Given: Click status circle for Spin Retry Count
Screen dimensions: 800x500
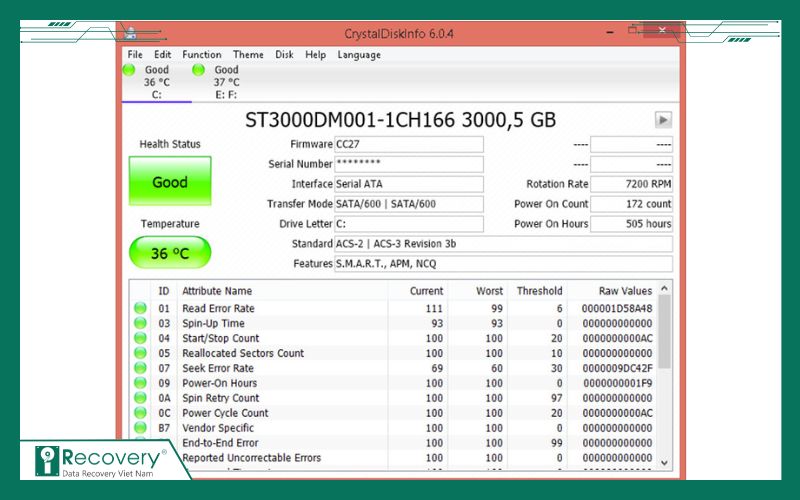Looking at the screenshot, I should 140,398.
